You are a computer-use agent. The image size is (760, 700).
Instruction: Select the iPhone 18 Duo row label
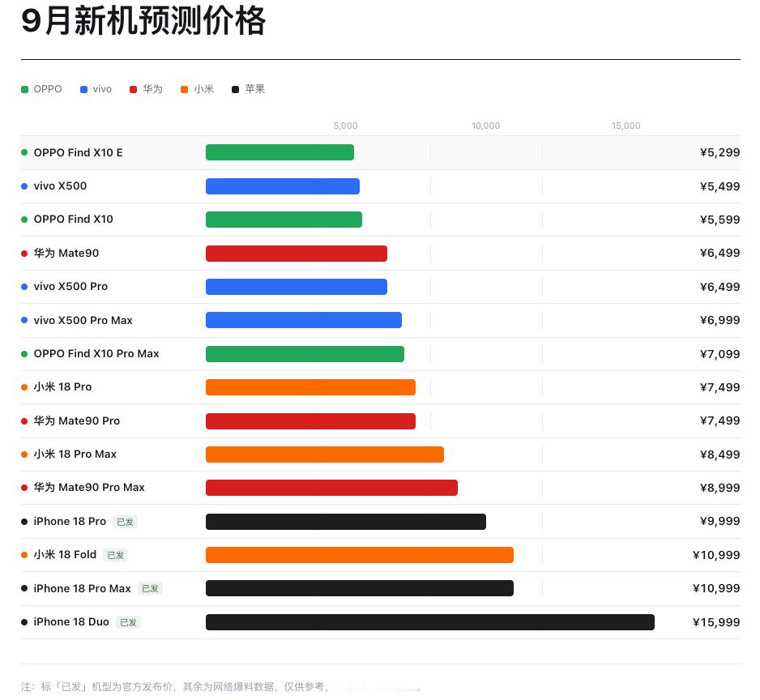pos(71,622)
